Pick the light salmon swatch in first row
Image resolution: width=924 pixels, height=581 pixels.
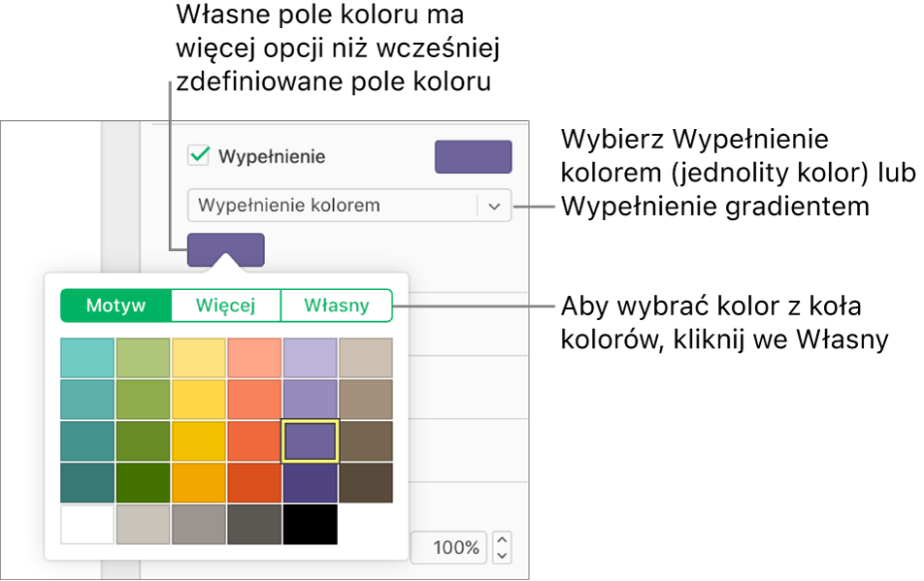(x=254, y=358)
